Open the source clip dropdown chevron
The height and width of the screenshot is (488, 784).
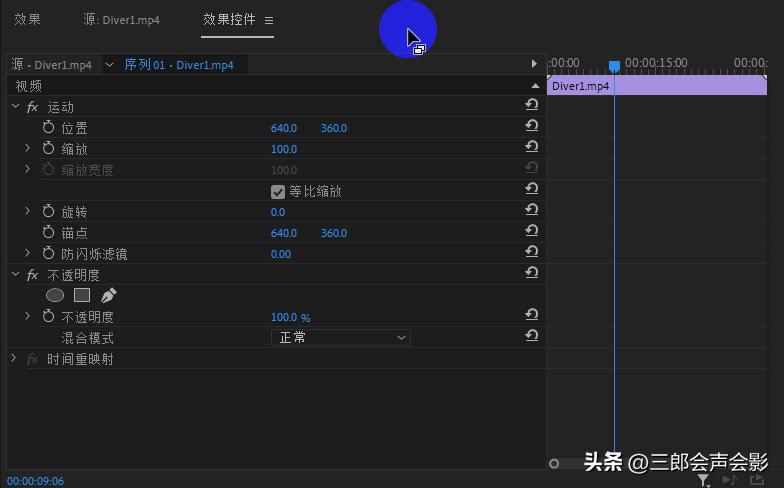[x=109, y=65]
